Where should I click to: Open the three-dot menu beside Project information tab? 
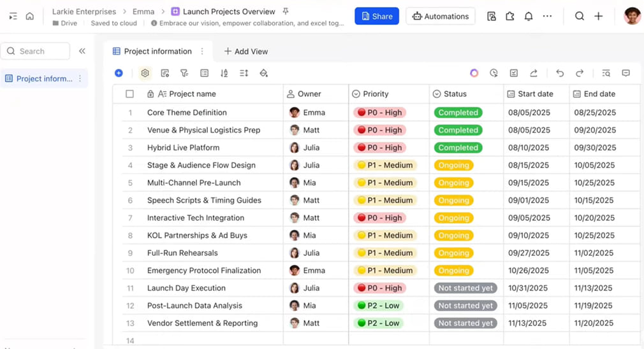click(203, 52)
